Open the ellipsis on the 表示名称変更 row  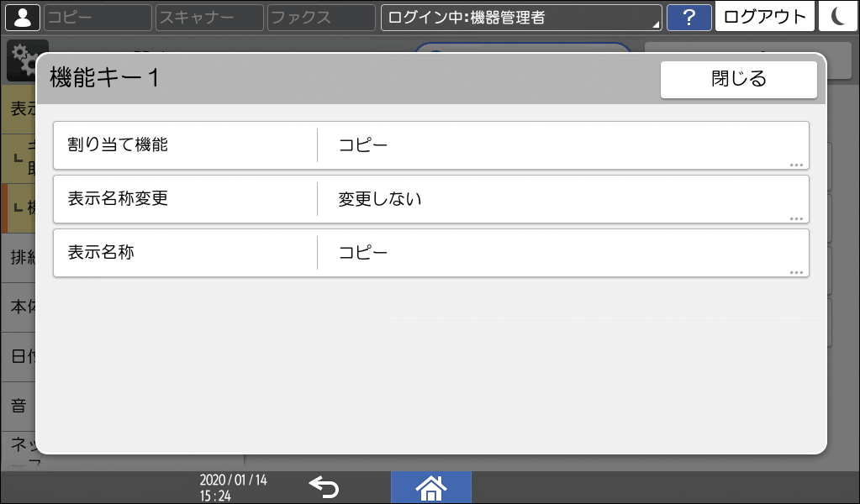[x=797, y=219]
